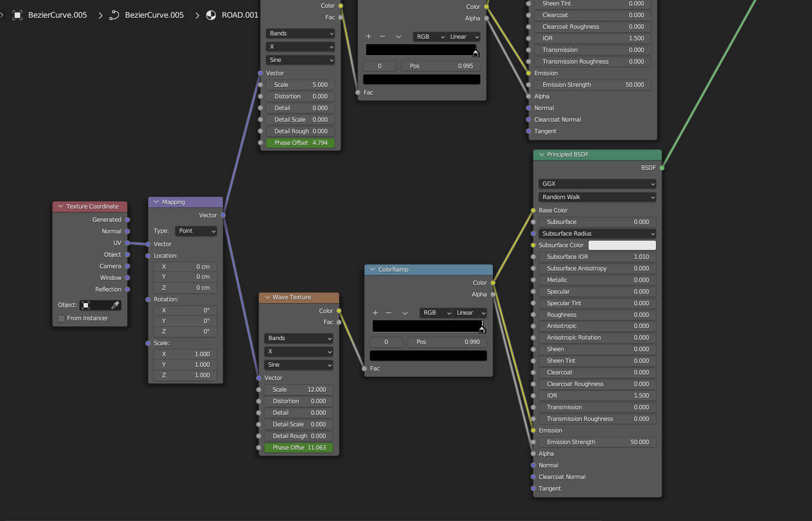812x521 pixels.
Task: Click the eyedropper icon in Texture Coordinate node
Action: click(x=115, y=305)
